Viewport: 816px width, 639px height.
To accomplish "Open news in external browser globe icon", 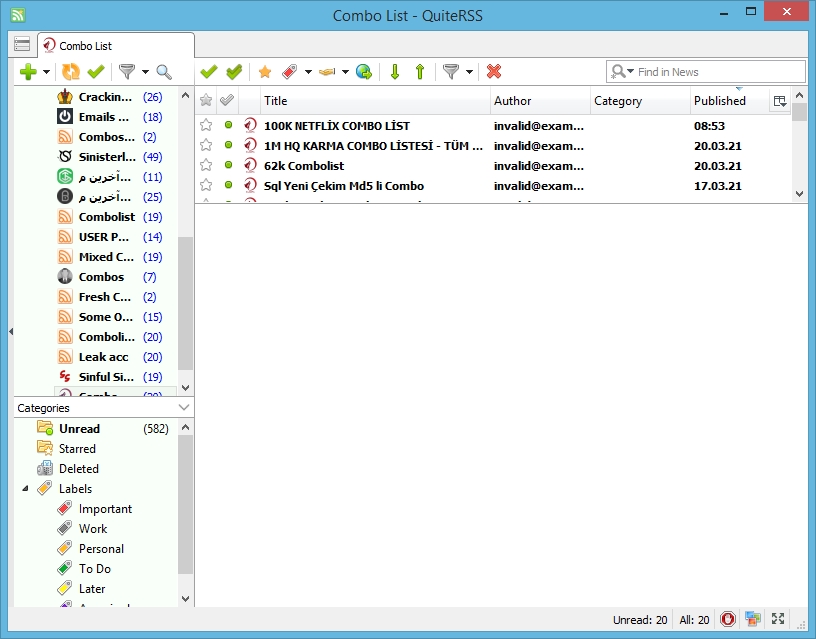I will click(x=364, y=72).
